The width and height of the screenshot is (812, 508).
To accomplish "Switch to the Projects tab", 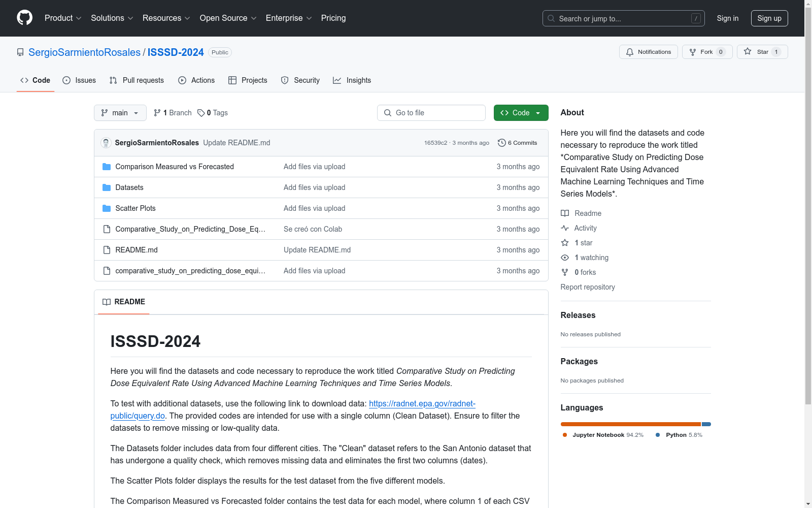I will [x=248, y=80].
